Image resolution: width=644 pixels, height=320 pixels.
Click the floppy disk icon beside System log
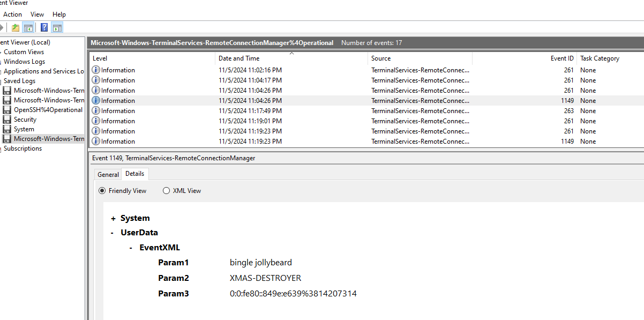[7, 129]
